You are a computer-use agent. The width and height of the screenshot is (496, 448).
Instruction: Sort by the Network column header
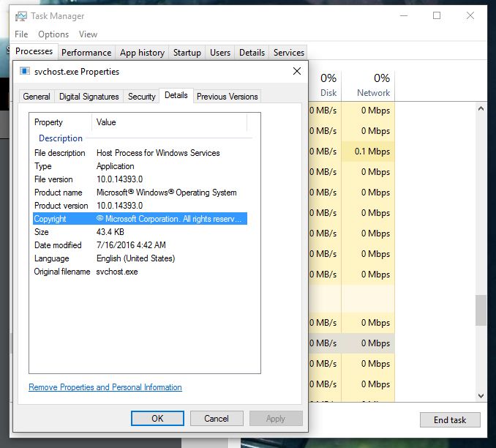368,86
